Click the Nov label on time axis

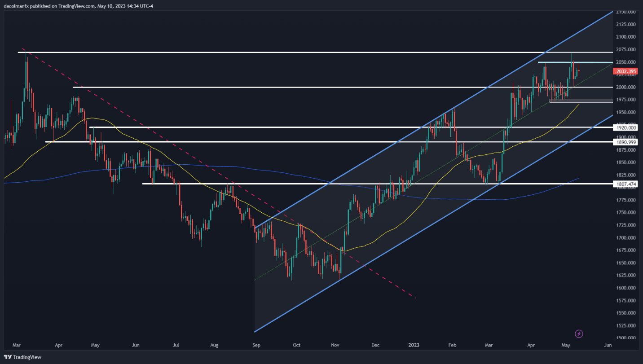click(335, 346)
